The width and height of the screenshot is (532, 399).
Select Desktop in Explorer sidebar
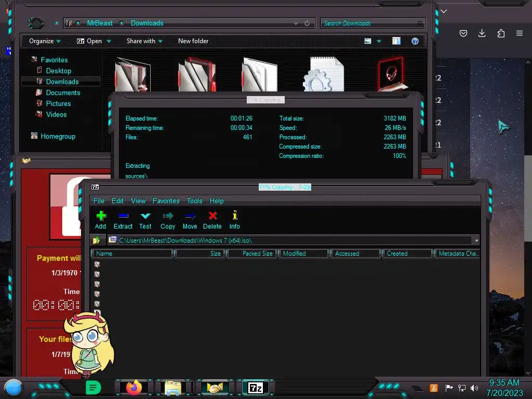point(59,71)
